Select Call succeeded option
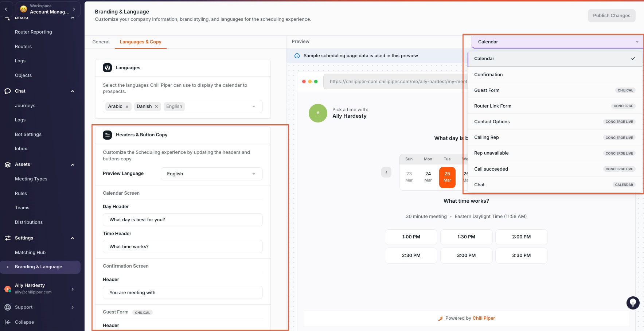Image resolution: width=644 pixels, height=331 pixels. tap(555, 169)
